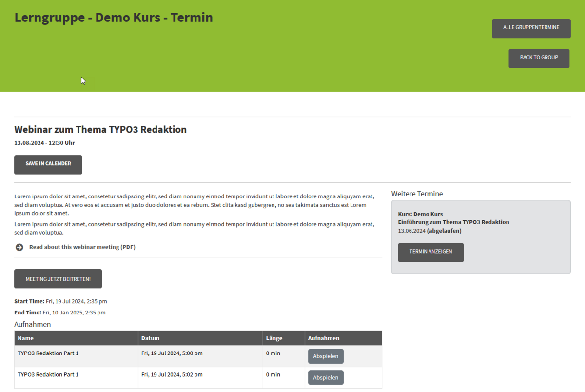Click End Time 'Fri, 10 Jan 2025, 2:35 pm'
This screenshot has height=392, width=585.
(74, 313)
